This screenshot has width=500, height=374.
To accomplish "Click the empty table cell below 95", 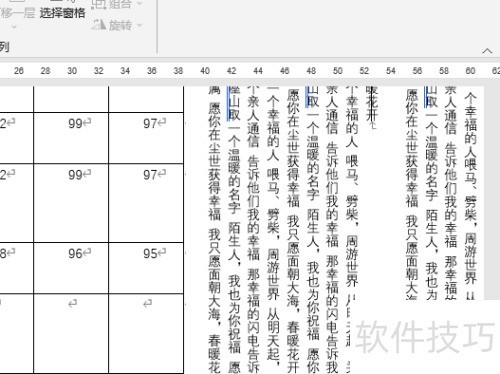I will (146, 334).
